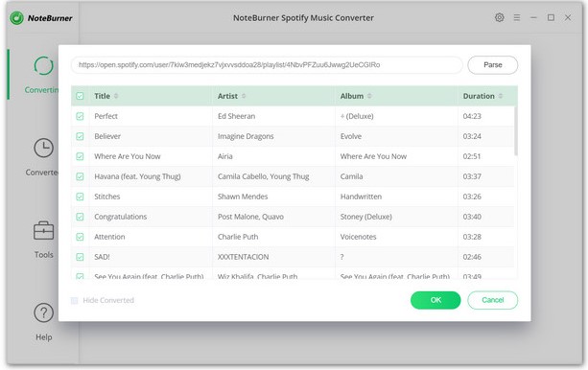
Task: Select the Ed Sheeran artist cell
Action: pos(273,116)
